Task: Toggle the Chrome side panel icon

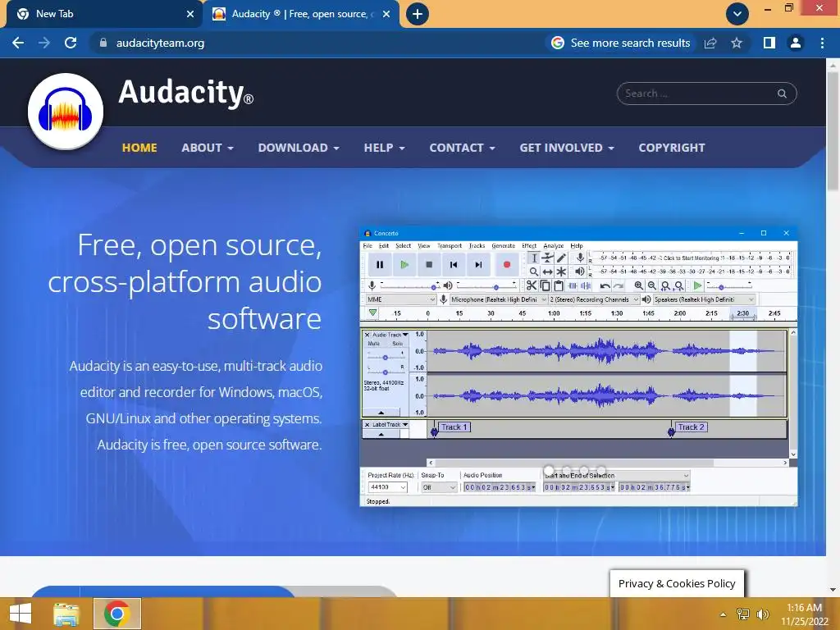Action: pyautogui.click(x=769, y=43)
